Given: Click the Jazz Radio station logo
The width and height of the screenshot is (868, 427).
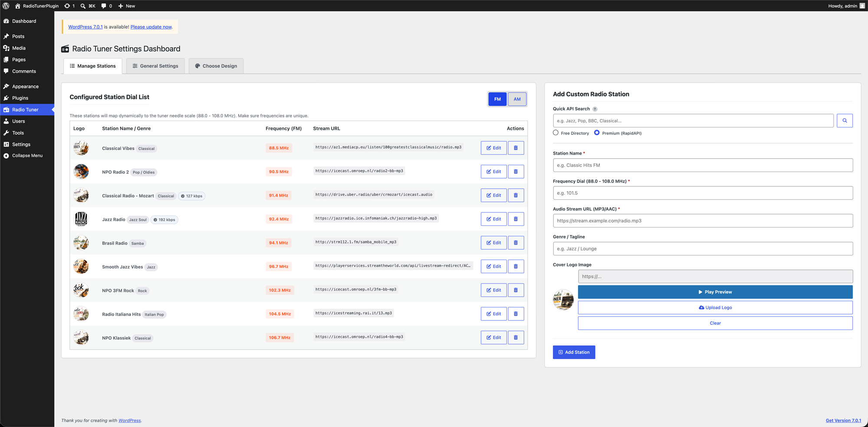Looking at the screenshot, I should (81, 219).
